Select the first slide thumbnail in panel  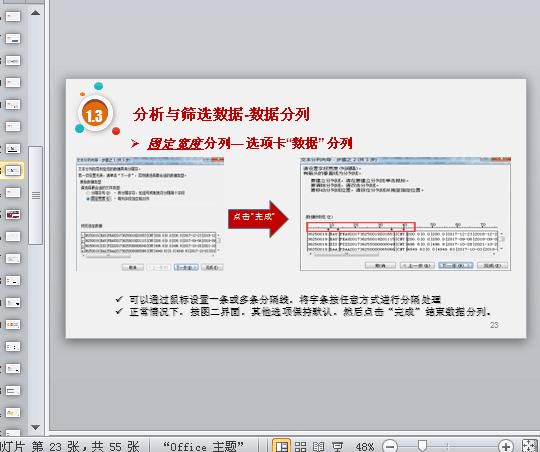pos(13,16)
